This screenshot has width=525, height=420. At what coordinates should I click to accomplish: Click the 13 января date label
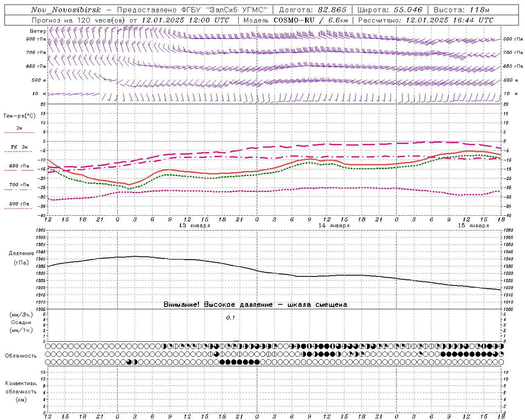[x=194, y=225]
